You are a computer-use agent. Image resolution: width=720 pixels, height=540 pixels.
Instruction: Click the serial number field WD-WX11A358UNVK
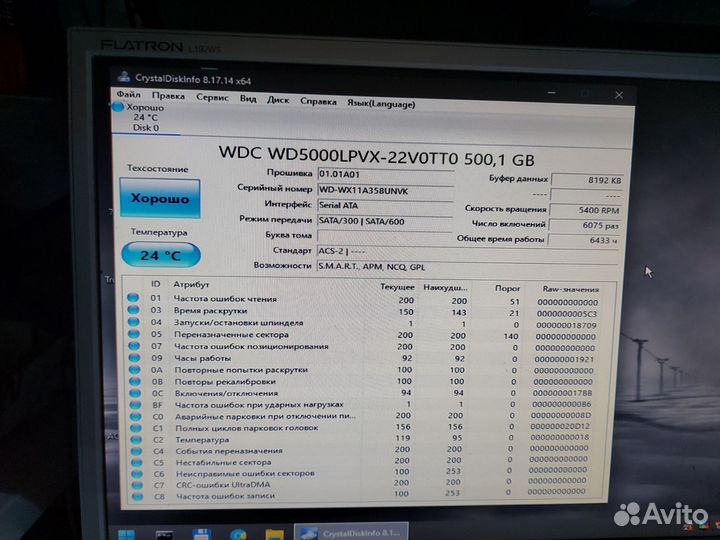pos(386,190)
